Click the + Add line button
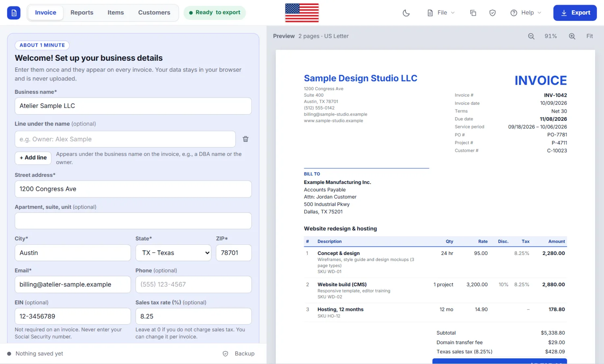Screen dimensions: 604x364 33,157
